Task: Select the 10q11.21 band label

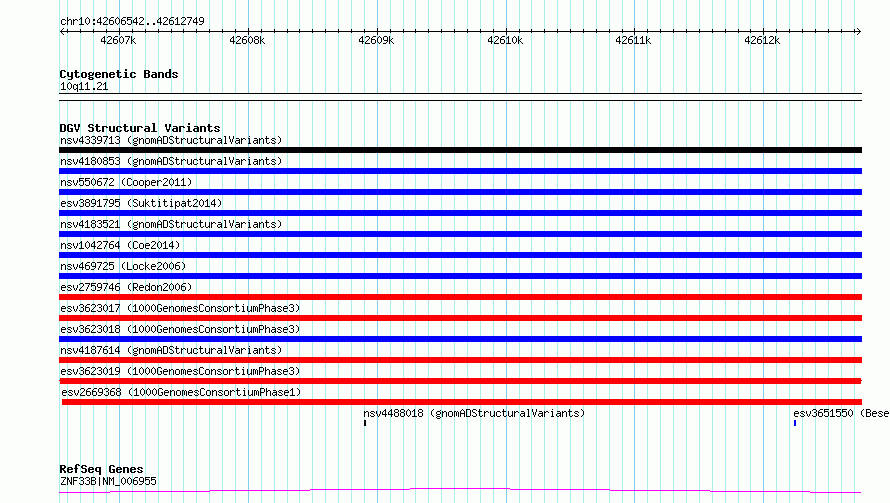Action: [84, 86]
